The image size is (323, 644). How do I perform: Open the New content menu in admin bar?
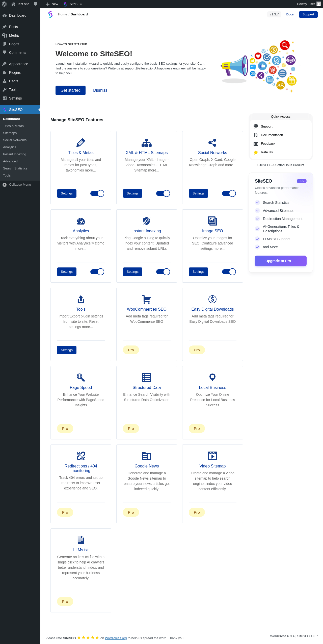coord(52,4)
